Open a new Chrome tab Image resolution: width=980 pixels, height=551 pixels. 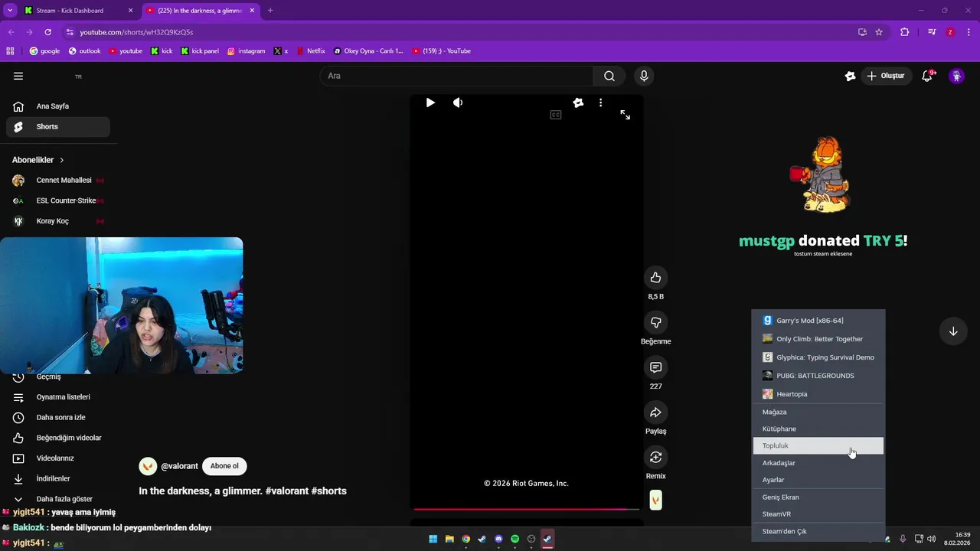(x=269, y=11)
